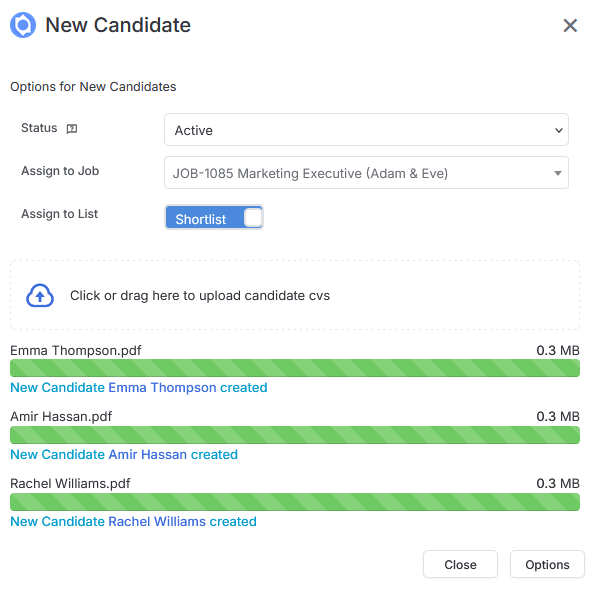
Task: Click the Options button
Action: [547, 564]
